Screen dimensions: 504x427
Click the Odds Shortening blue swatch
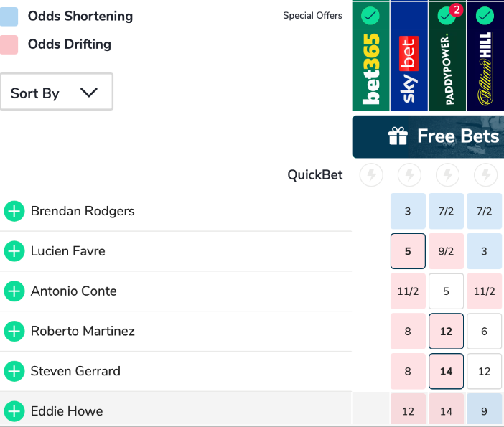click(9, 16)
